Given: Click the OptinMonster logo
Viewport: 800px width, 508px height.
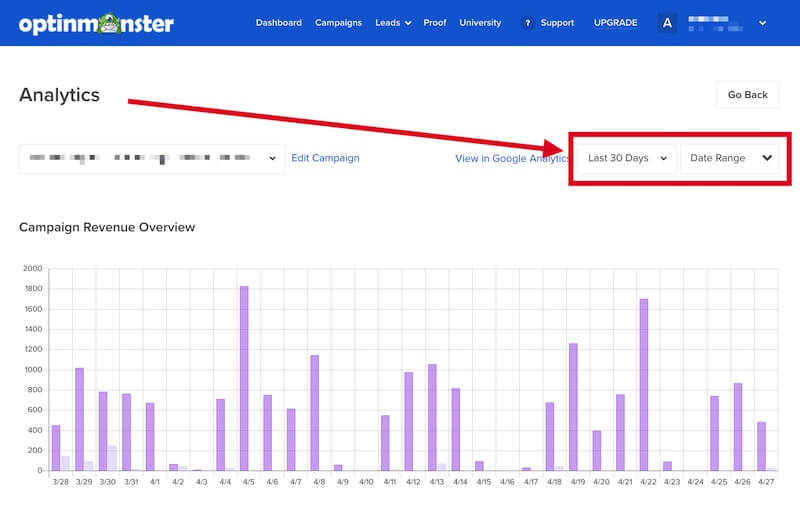Looking at the screenshot, I should 96,23.
